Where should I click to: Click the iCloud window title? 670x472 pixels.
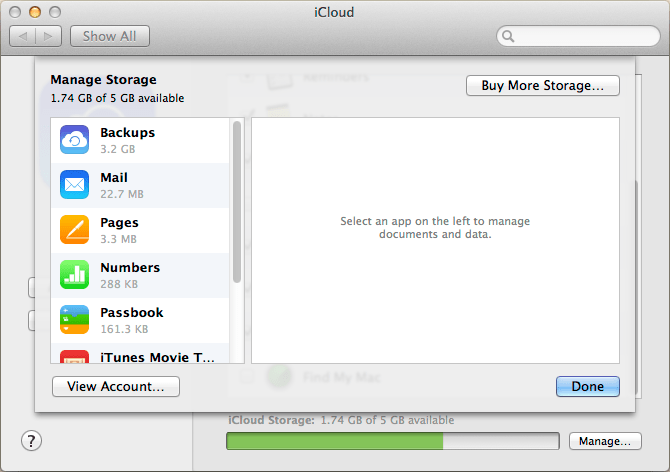(334, 12)
